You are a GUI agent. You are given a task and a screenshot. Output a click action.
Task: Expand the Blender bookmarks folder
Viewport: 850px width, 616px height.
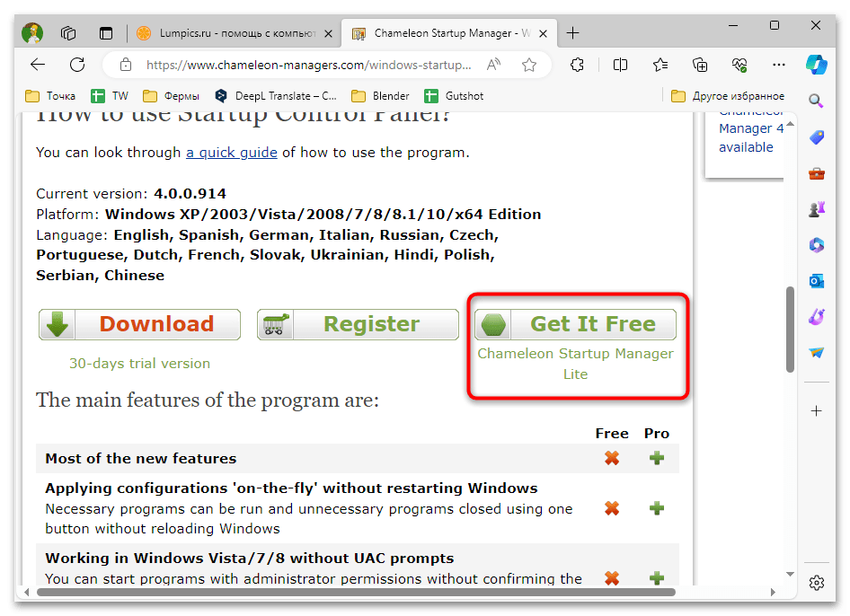coord(380,96)
